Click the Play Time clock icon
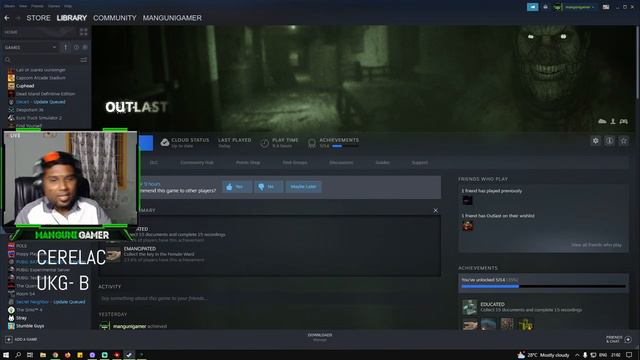 pyautogui.click(x=264, y=143)
